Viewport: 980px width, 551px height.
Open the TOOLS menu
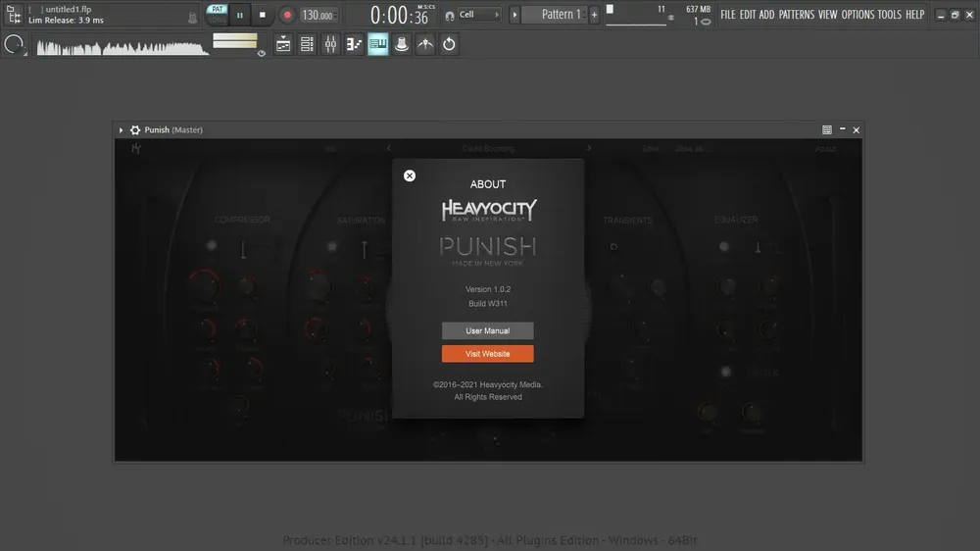(890, 15)
